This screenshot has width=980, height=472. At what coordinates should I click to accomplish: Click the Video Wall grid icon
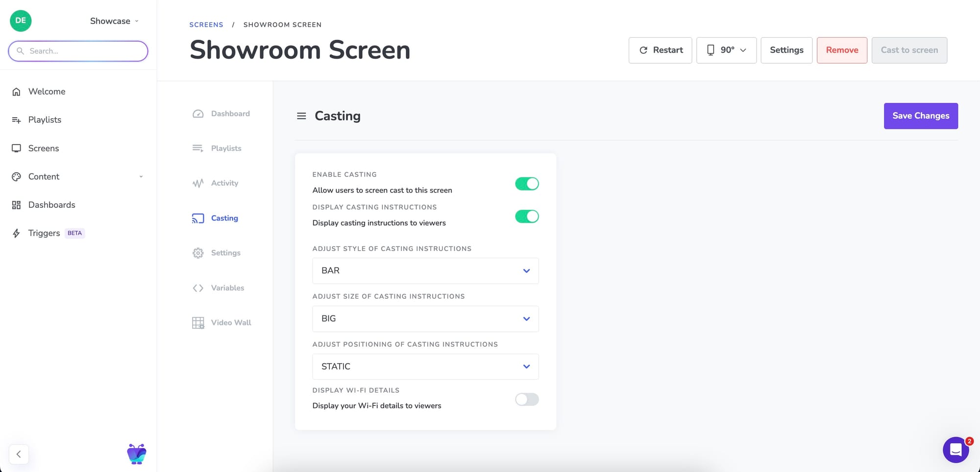[x=198, y=323]
